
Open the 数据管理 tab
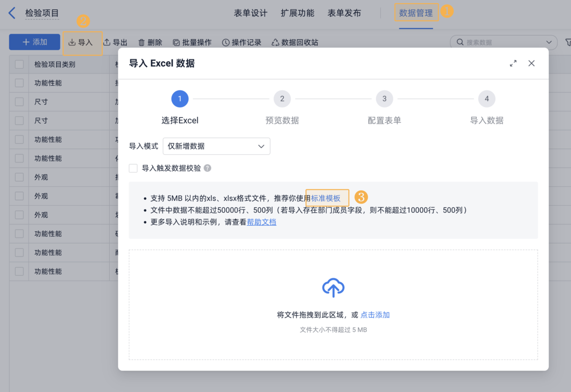coord(416,13)
